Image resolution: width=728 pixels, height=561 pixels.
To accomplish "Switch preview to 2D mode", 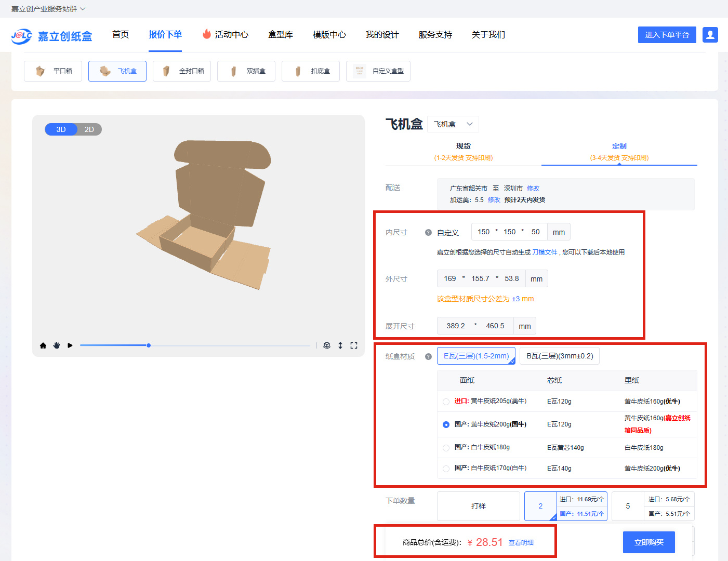I will click(89, 129).
